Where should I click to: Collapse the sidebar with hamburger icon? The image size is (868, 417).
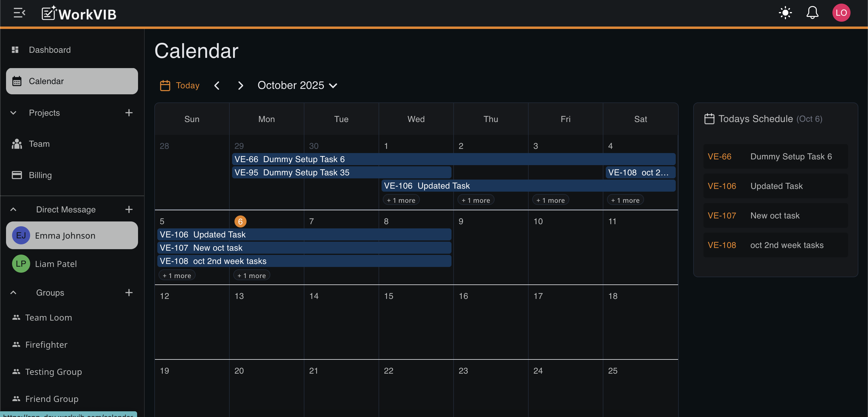coord(19,13)
